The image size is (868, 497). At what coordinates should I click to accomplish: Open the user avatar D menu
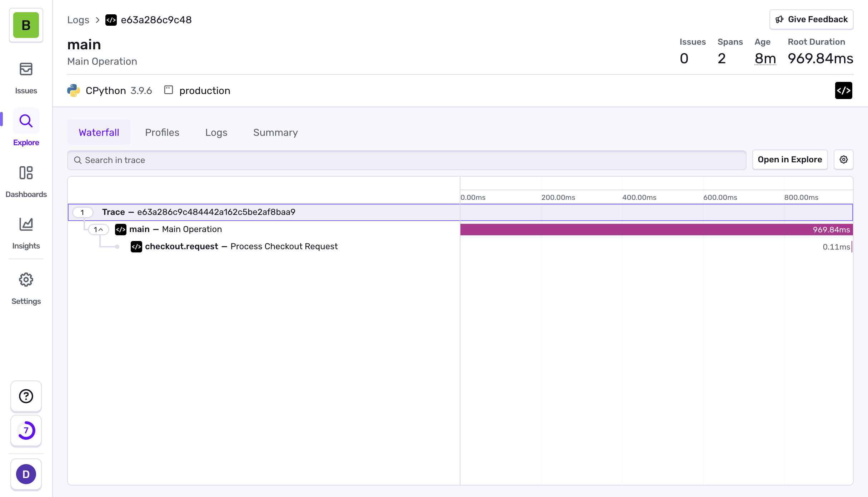[x=26, y=474]
